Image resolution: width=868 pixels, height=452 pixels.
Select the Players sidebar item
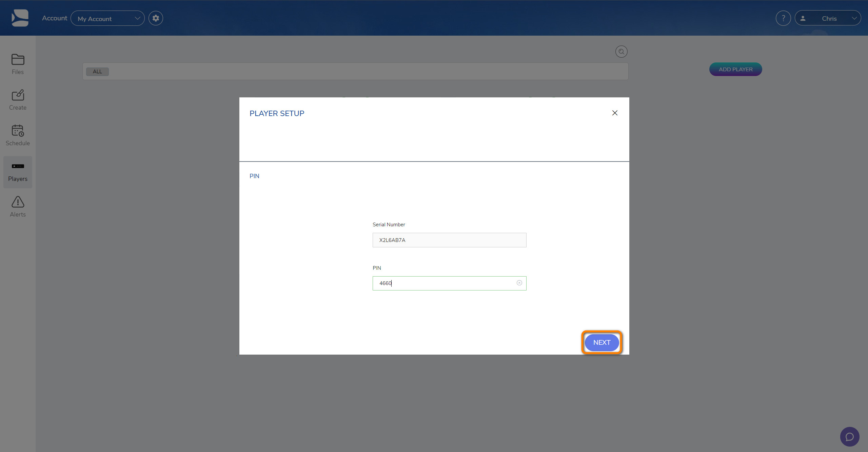point(18,172)
